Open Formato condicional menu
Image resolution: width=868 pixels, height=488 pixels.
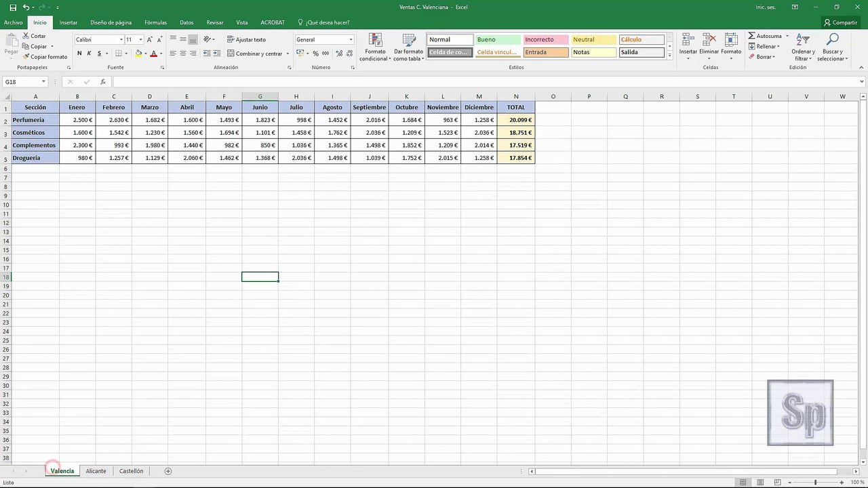pos(375,47)
